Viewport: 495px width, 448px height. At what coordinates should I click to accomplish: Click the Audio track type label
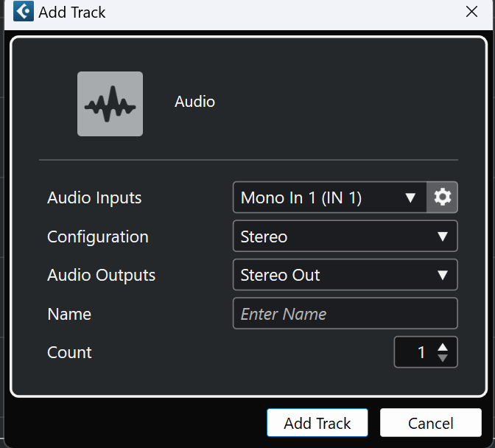point(194,102)
